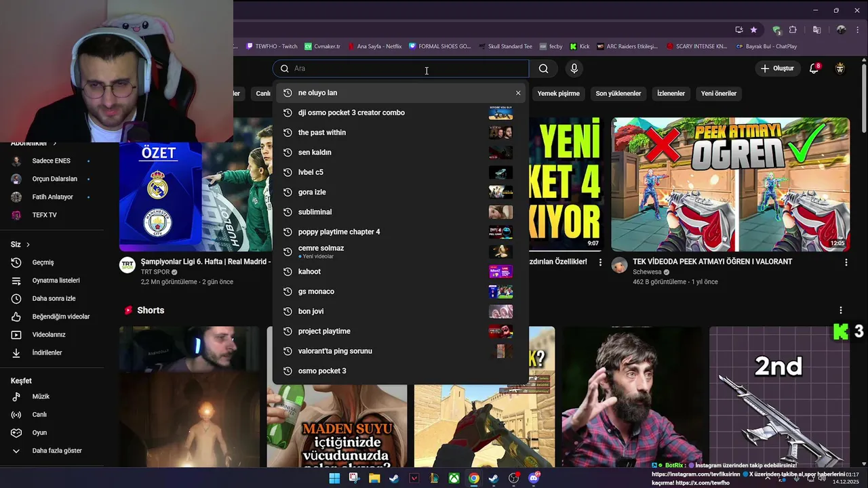Open Discord from taskbar
Screen dimensions: 868x488
point(534,479)
